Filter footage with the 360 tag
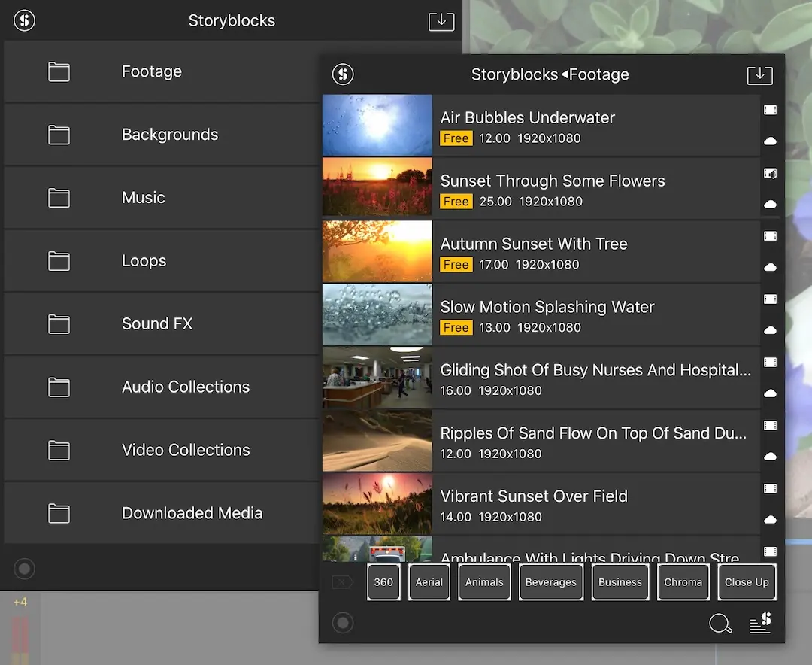 383,582
